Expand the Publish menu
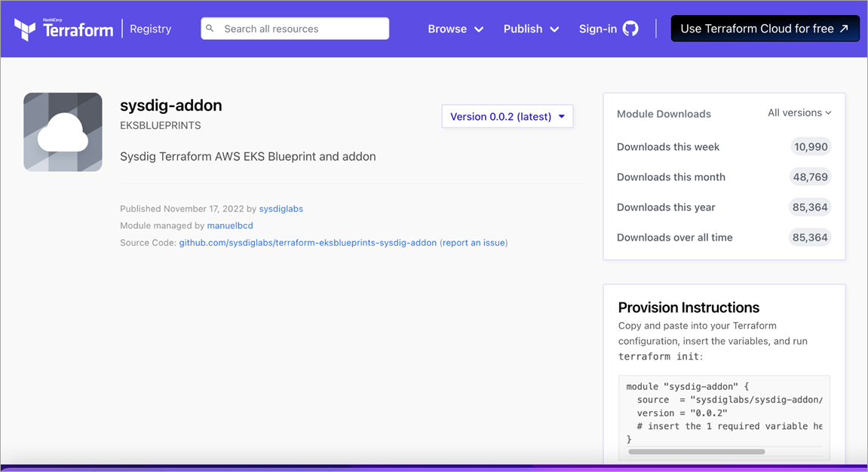The width and height of the screenshot is (868, 472). pos(531,29)
